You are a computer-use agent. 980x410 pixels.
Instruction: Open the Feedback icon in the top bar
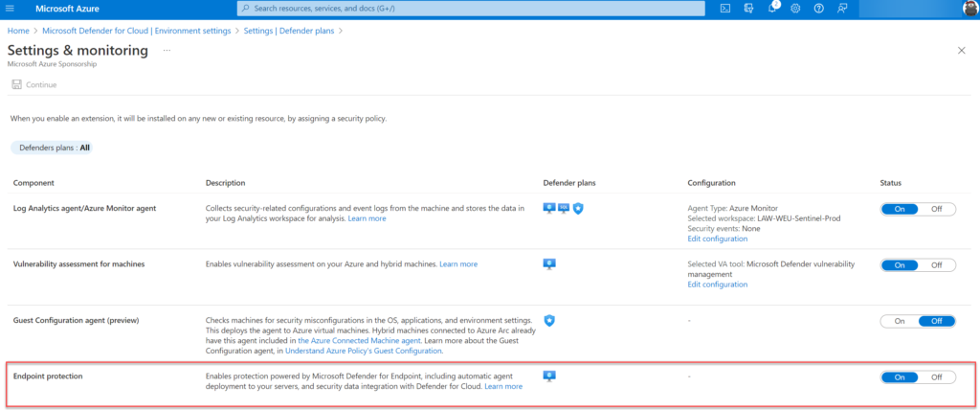point(842,9)
